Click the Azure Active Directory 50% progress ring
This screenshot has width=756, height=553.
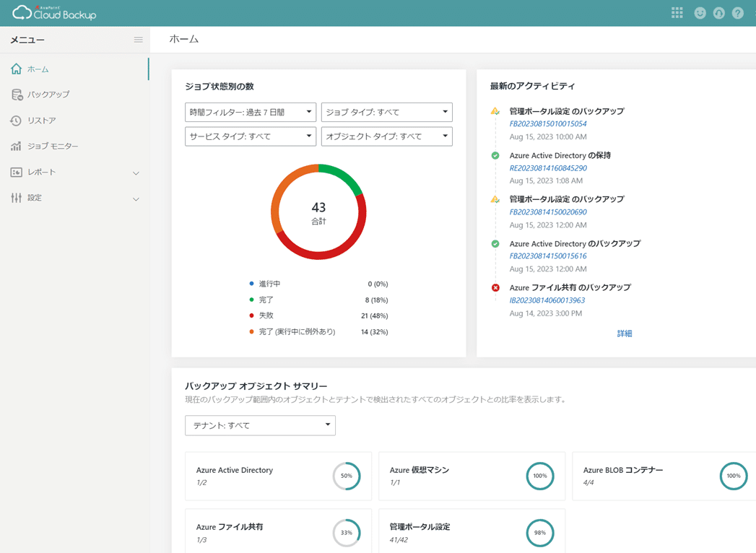[x=347, y=476]
